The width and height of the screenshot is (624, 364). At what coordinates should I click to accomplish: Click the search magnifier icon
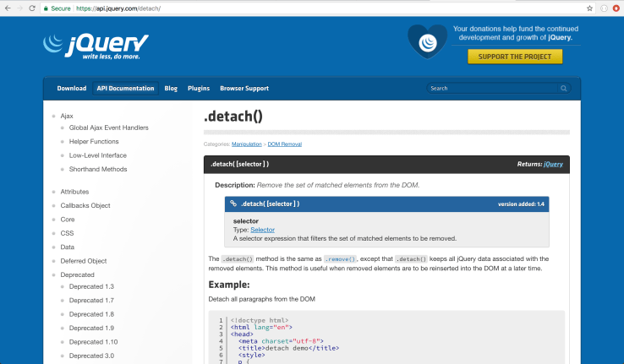click(564, 88)
